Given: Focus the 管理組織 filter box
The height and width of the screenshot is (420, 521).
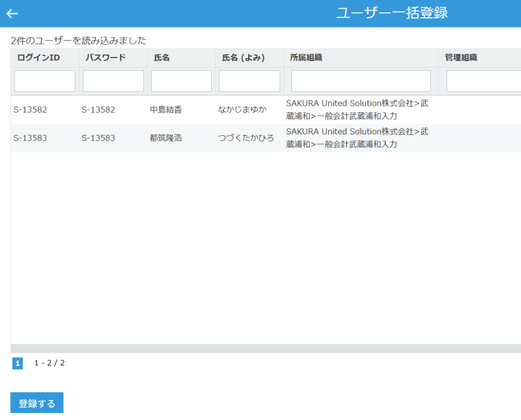Looking at the screenshot, I should (x=483, y=81).
